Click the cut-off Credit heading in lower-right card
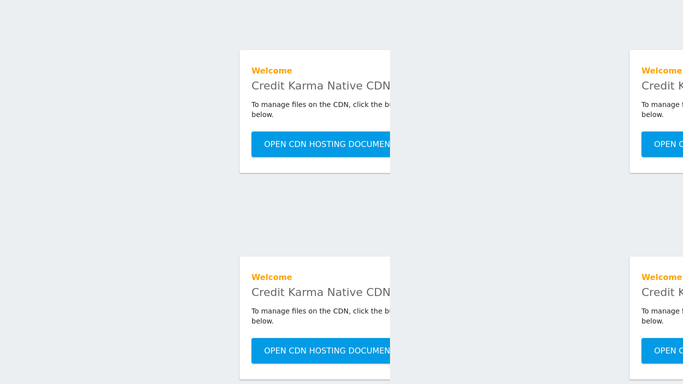 [x=662, y=292]
